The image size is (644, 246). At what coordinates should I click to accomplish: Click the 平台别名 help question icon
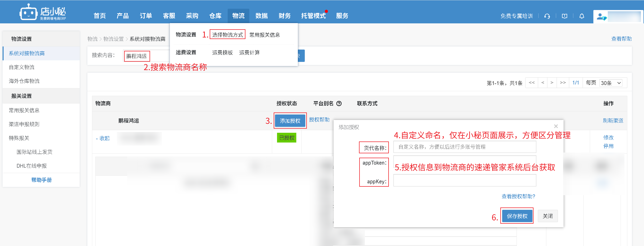tap(339, 103)
